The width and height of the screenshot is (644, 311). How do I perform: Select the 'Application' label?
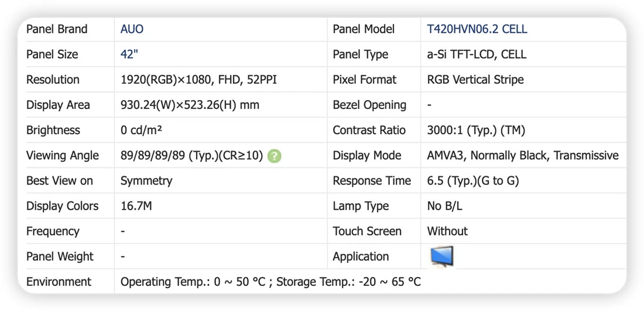[361, 257]
